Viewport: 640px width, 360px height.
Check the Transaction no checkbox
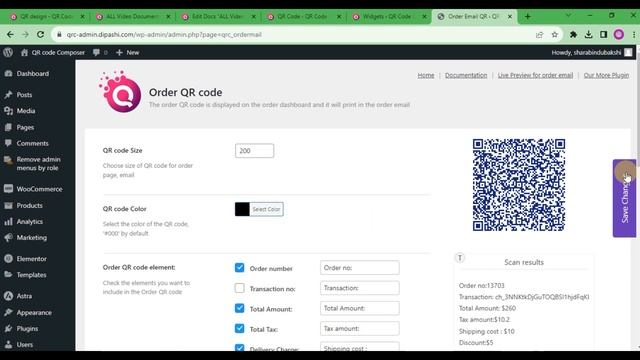pos(240,288)
